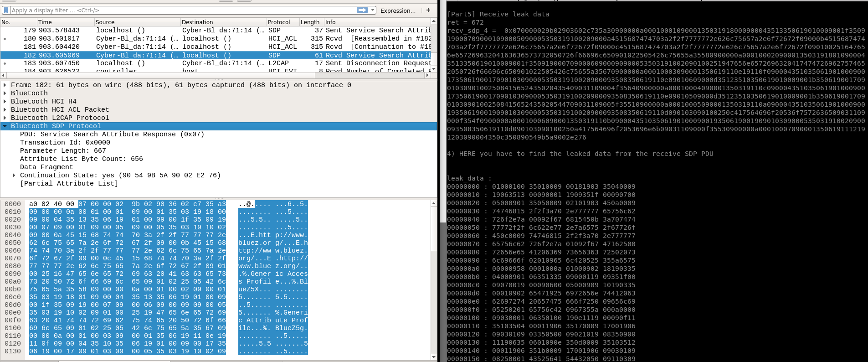Click packet list horizontal scroll left arrow

pos(4,75)
